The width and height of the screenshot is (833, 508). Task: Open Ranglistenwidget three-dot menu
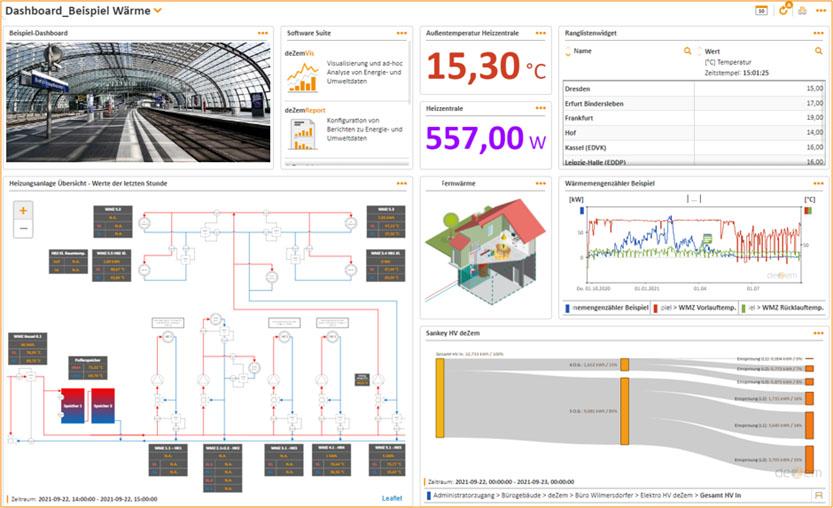tap(818, 33)
